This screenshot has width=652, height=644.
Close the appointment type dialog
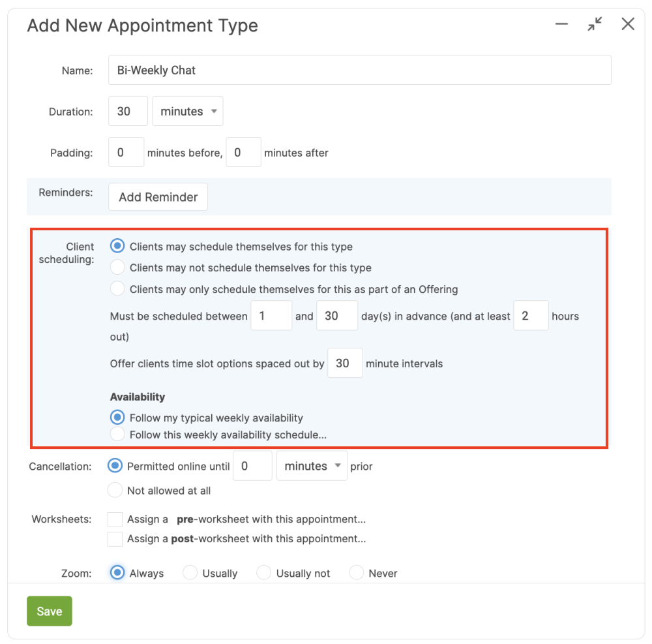click(628, 24)
